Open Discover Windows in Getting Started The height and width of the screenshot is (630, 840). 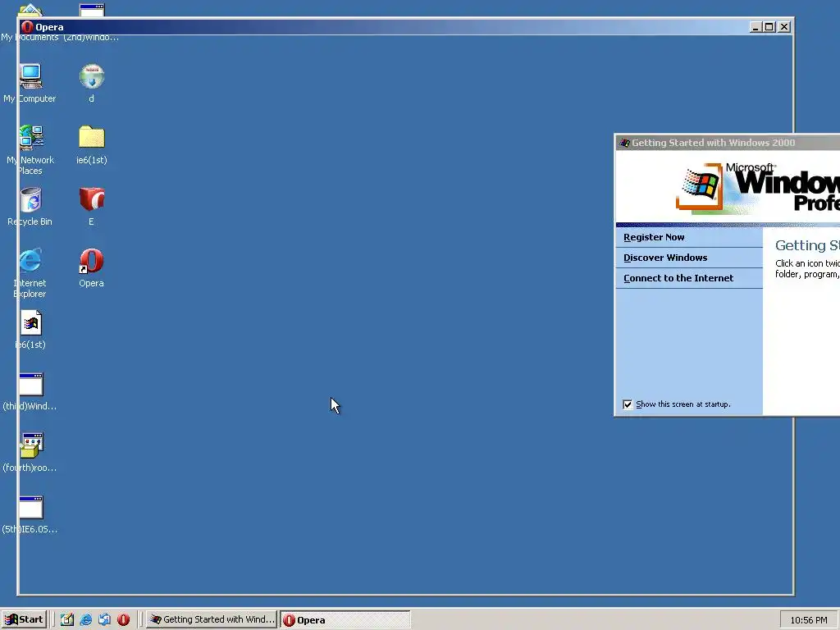[x=665, y=258]
